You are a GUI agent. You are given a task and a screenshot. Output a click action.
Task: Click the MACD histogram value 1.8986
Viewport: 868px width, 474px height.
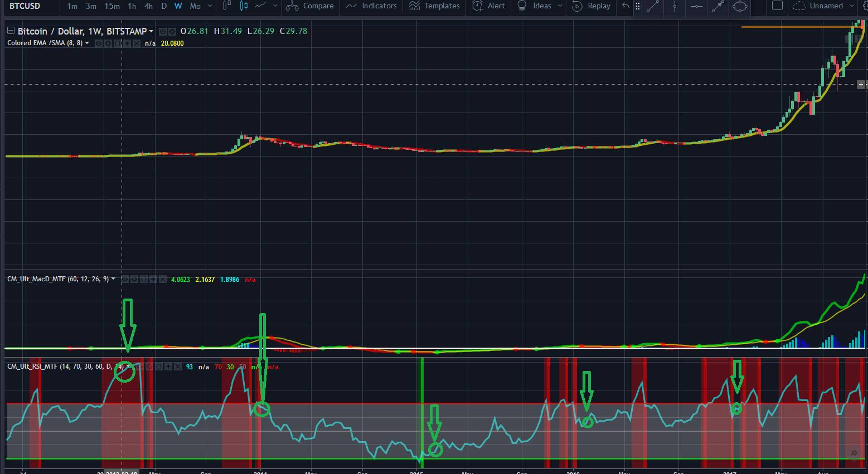pos(229,279)
